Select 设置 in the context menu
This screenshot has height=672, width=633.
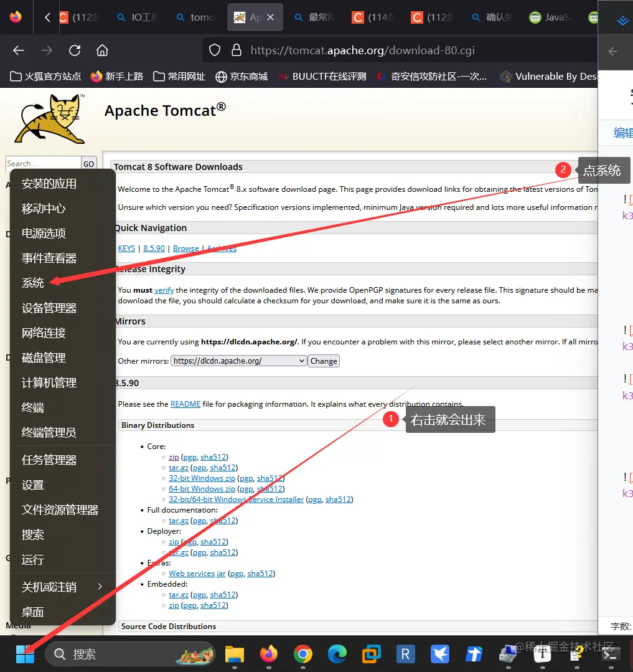(63, 485)
